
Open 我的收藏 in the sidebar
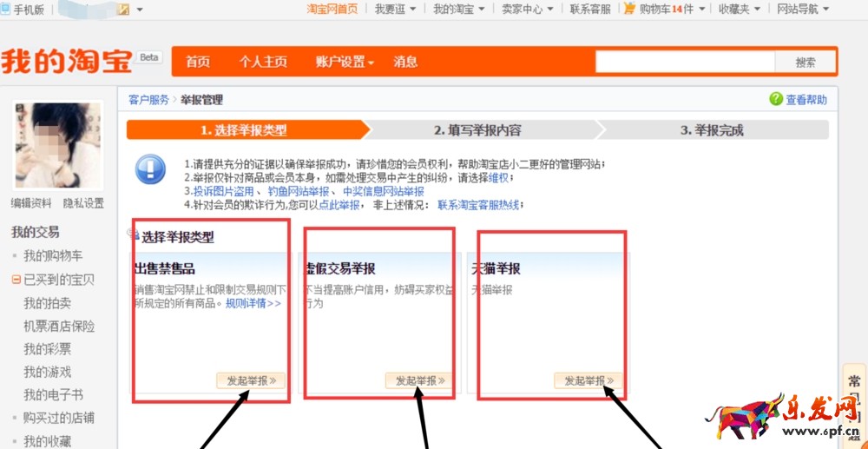[x=47, y=441]
